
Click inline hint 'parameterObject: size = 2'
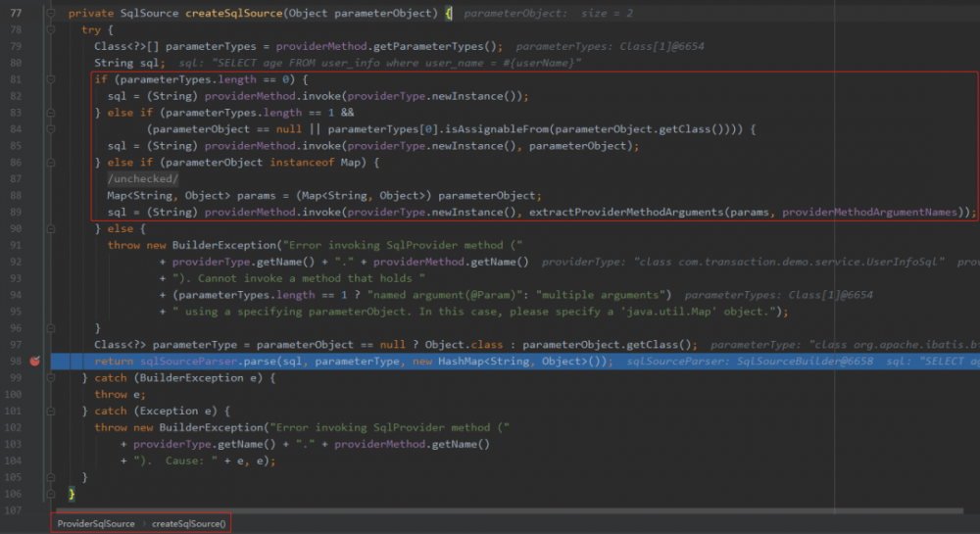pyautogui.click(x=548, y=13)
